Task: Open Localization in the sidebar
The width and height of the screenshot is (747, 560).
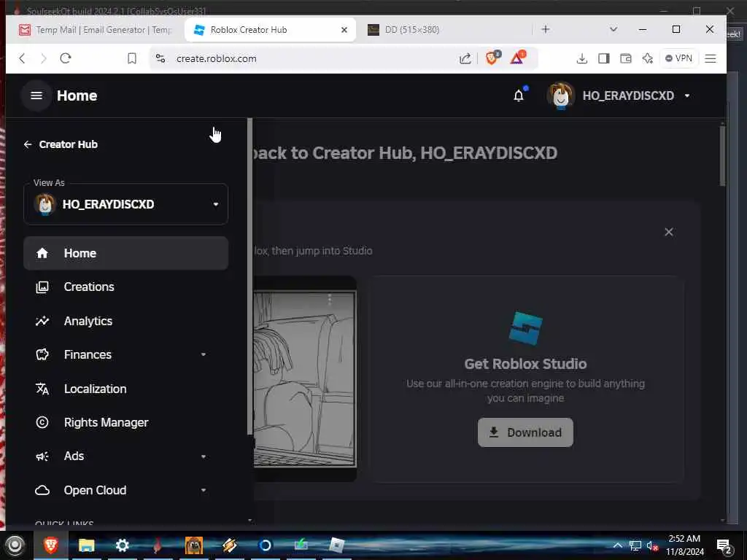Action: pos(125,389)
